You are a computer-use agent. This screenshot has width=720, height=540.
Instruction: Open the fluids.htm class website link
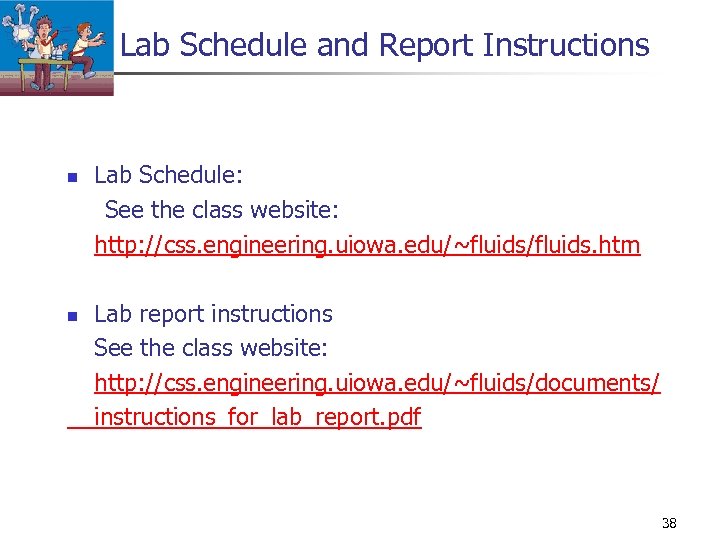click(367, 245)
